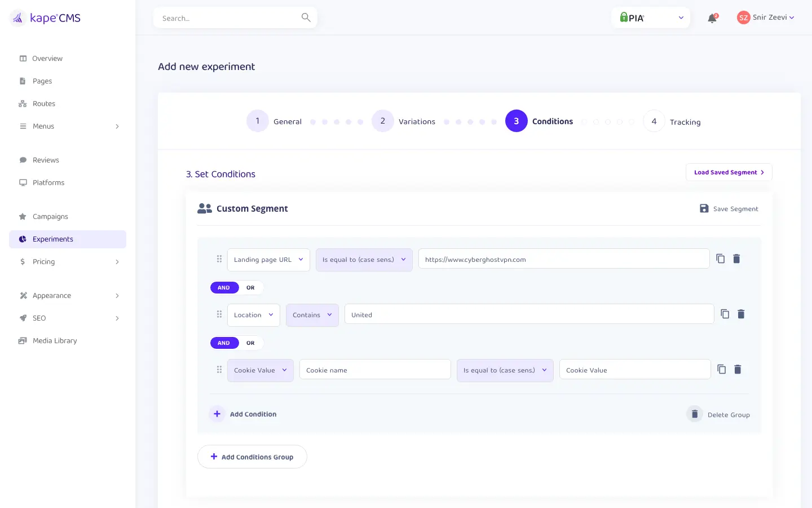This screenshot has height=508, width=812.
Task: Click the Save Segment label
Action: click(735, 209)
